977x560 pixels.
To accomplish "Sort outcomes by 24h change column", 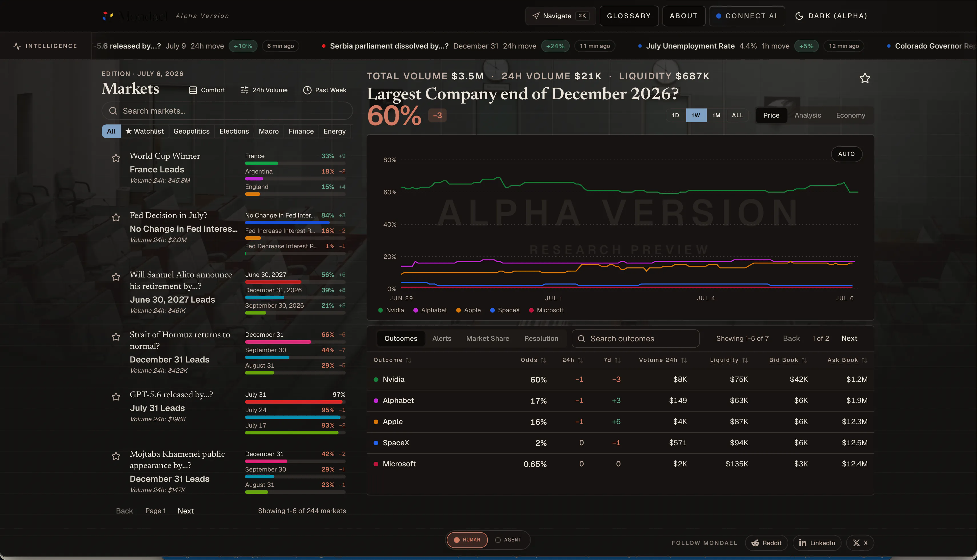I will 573,360.
